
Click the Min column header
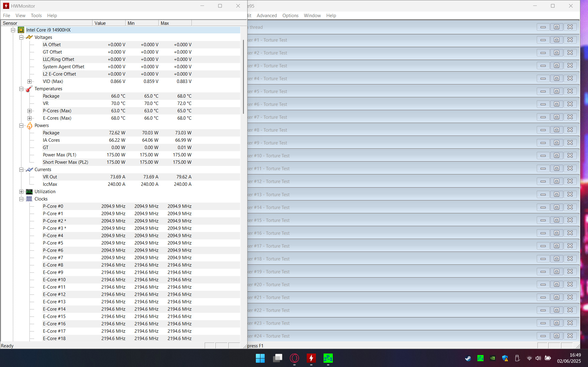(x=142, y=23)
